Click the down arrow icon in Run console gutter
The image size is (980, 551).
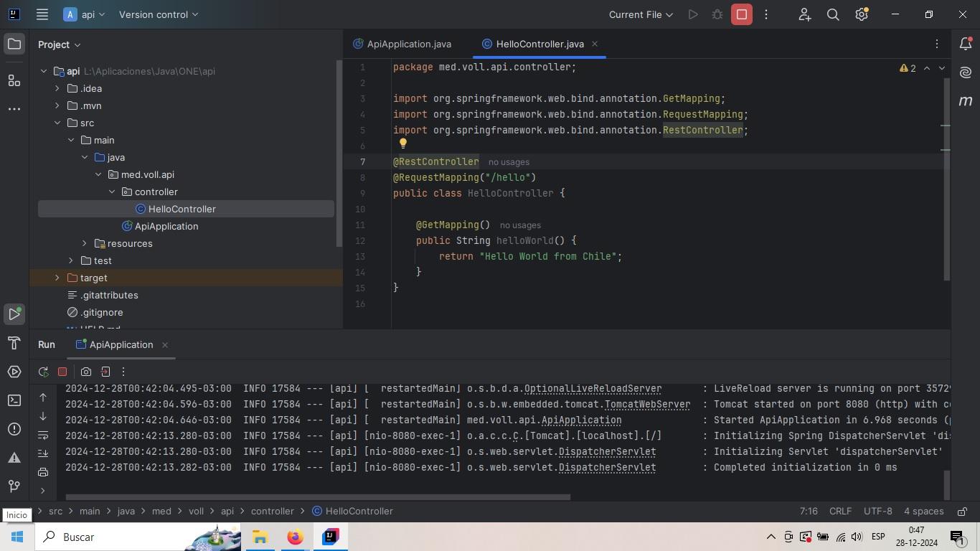click(43, 416)
